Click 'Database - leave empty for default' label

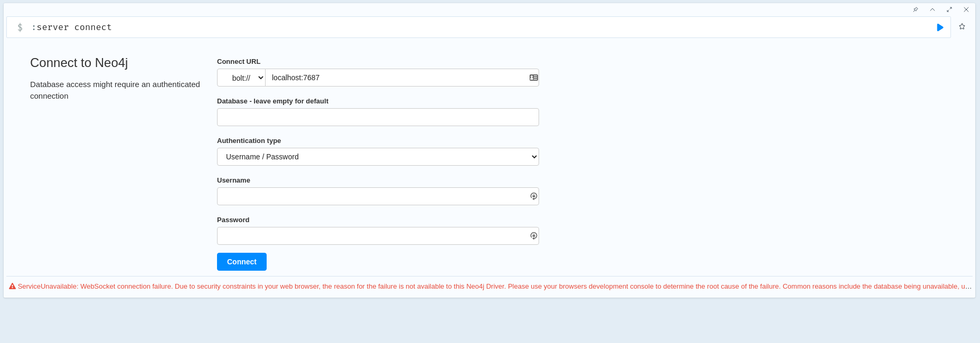click(272, 101)
